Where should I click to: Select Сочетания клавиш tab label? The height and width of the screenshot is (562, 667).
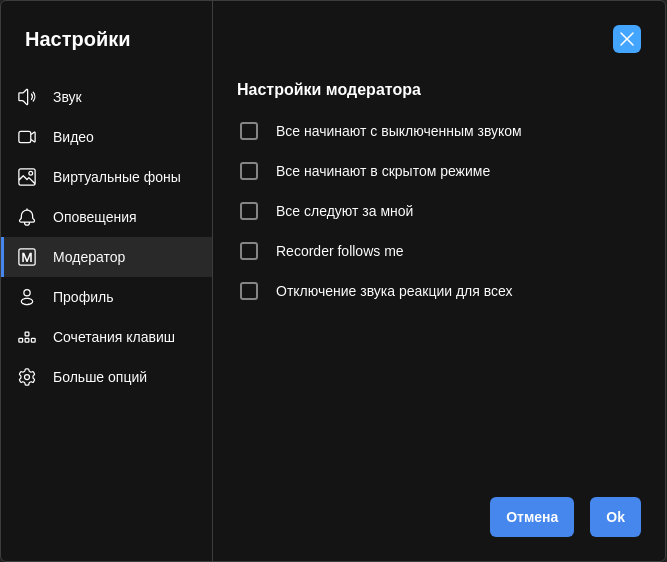pos(114,337)
